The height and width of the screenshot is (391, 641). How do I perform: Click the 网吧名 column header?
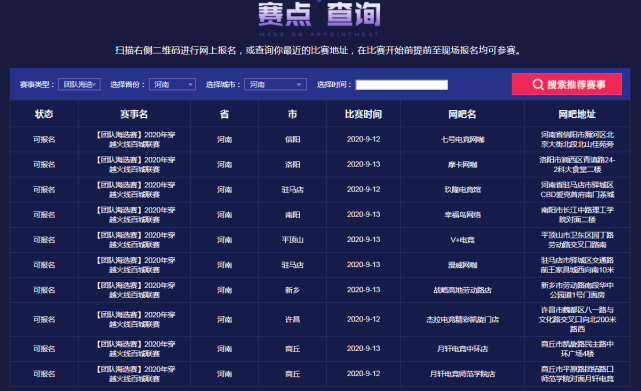[462, 114]
